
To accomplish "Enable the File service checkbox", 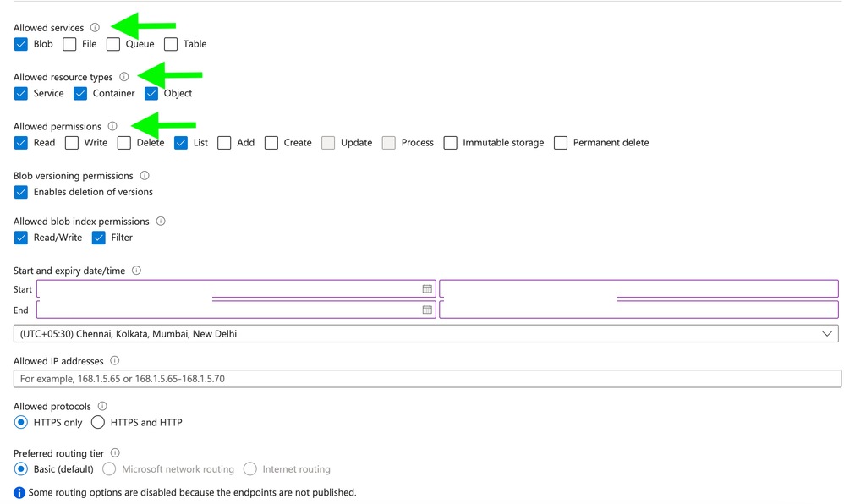I will (x=69, y=44).
